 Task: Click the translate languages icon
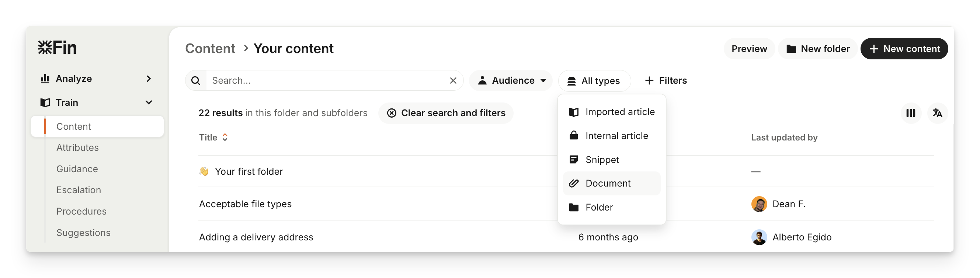coord(937,113)
